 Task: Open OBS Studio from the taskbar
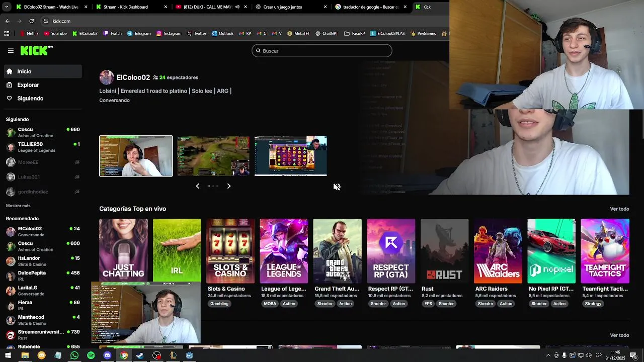pos(157,355)
